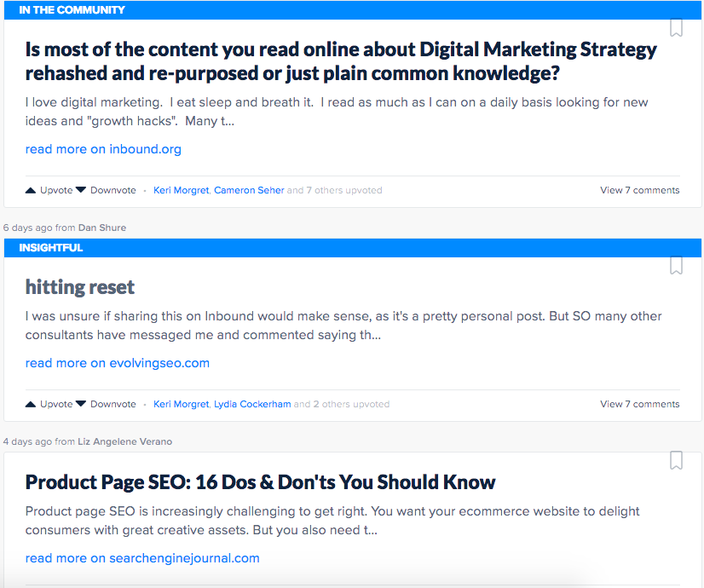
Task: Toggle the downvote arrow under Digital Marketing Strategy
Action: tap(80, 189)
